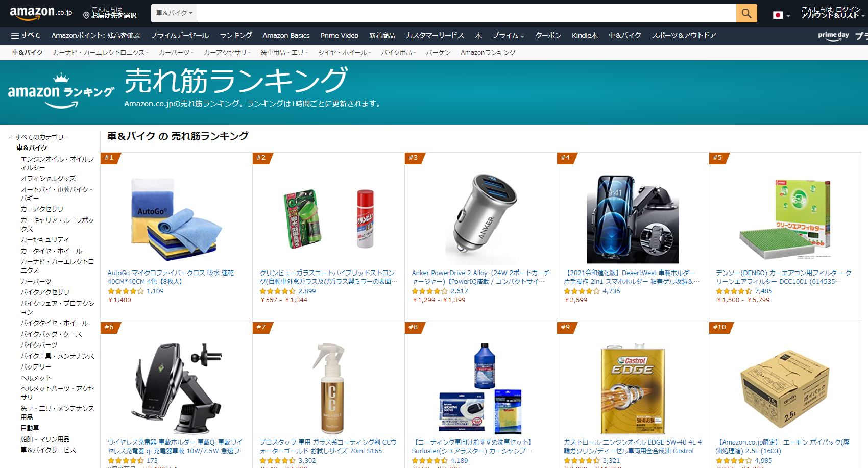Expand the アカウント&リスト dropdown
The height and width of the screenshot is (468, 868).
click(832, 15)
